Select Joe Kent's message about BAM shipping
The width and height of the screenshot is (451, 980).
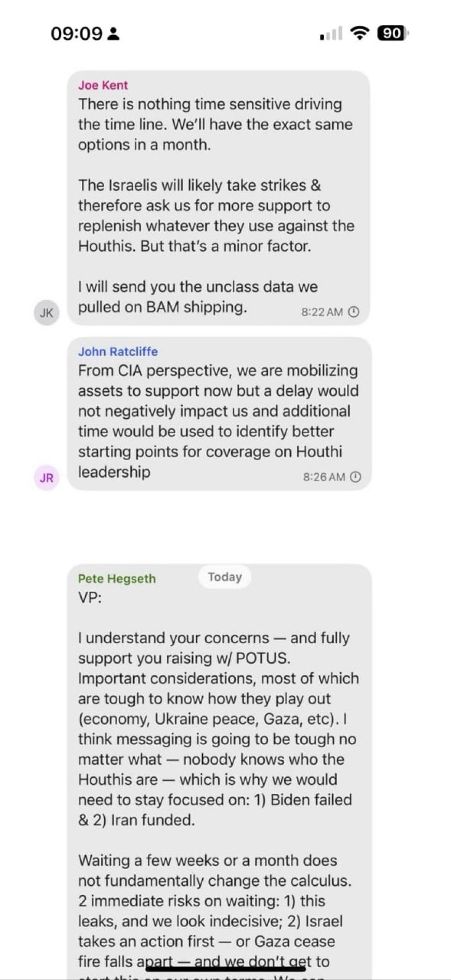(x=219, y=198)
